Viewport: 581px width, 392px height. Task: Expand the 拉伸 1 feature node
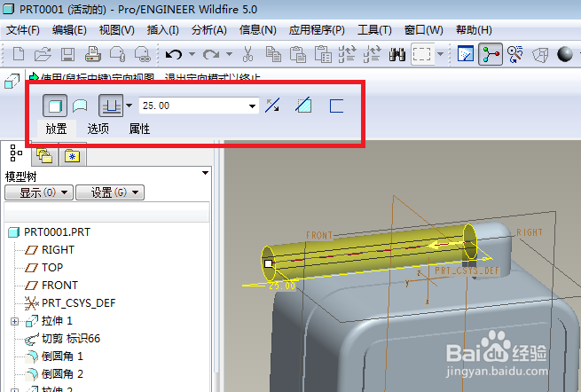coord(14,321)
